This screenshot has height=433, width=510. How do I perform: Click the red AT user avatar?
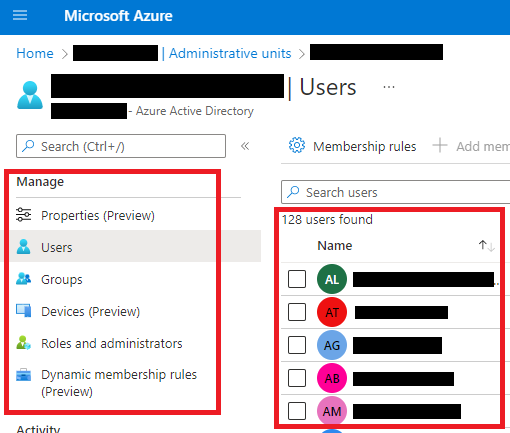pos(332,312)
